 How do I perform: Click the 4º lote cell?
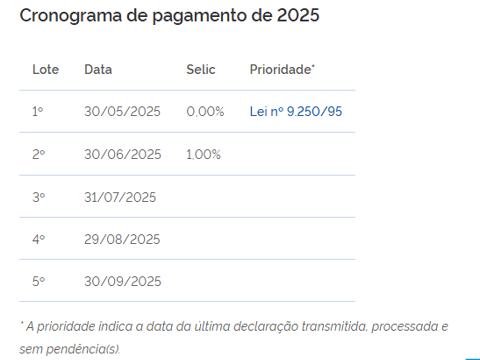(39, 239)
